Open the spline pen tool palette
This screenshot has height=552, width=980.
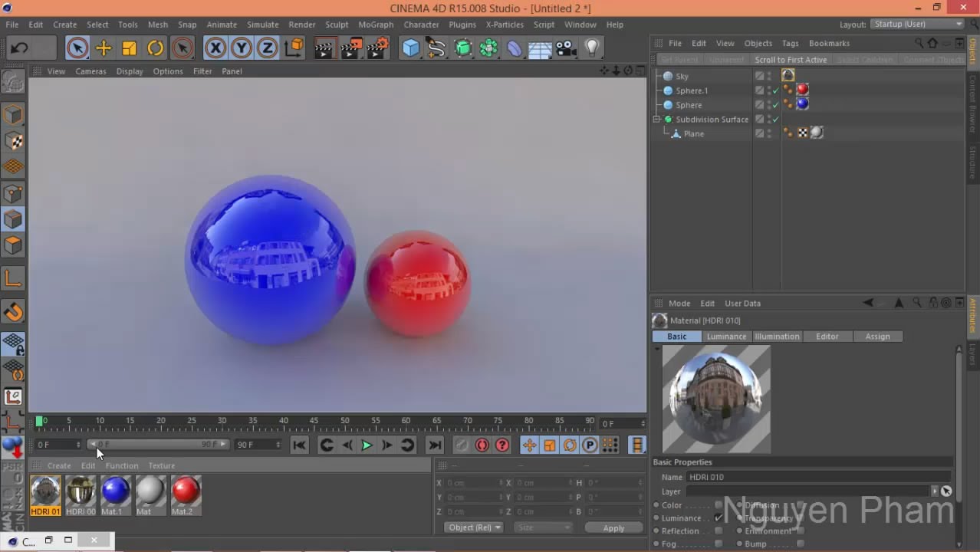[x=436, y=48]
